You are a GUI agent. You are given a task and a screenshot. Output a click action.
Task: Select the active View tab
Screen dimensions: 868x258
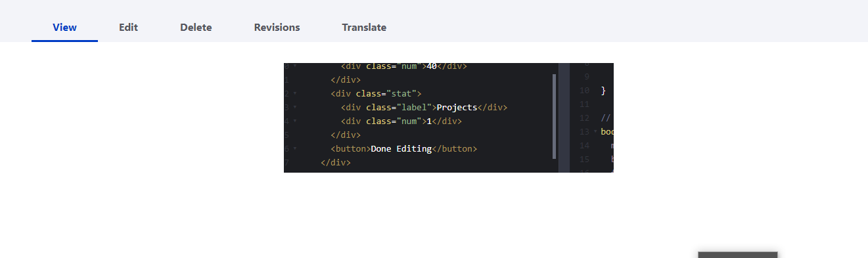[x=64, y=28]
